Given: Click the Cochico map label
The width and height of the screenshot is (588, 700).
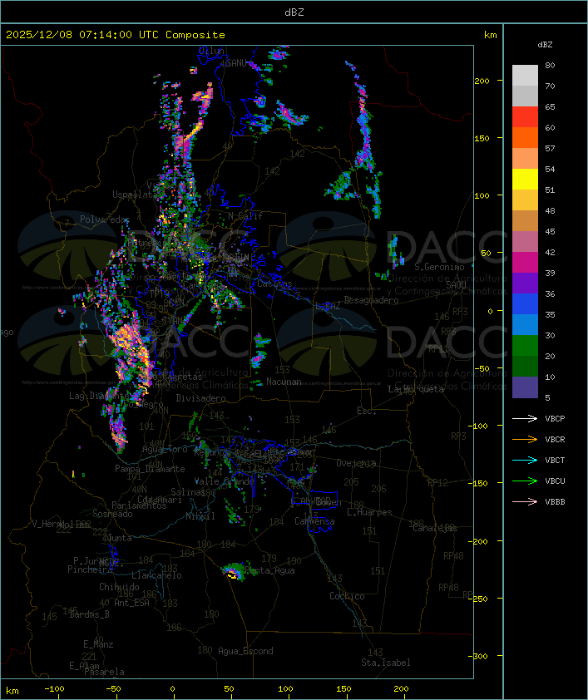Looking at the screenshot, I should (347, 596).
